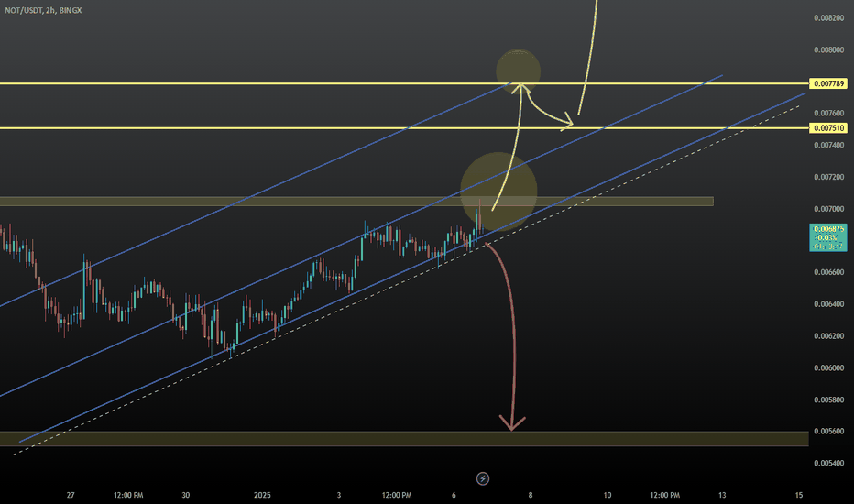Click the 0.007000 price axis label
The width and height of the screenshot is (854, 504).
(828, 209)
